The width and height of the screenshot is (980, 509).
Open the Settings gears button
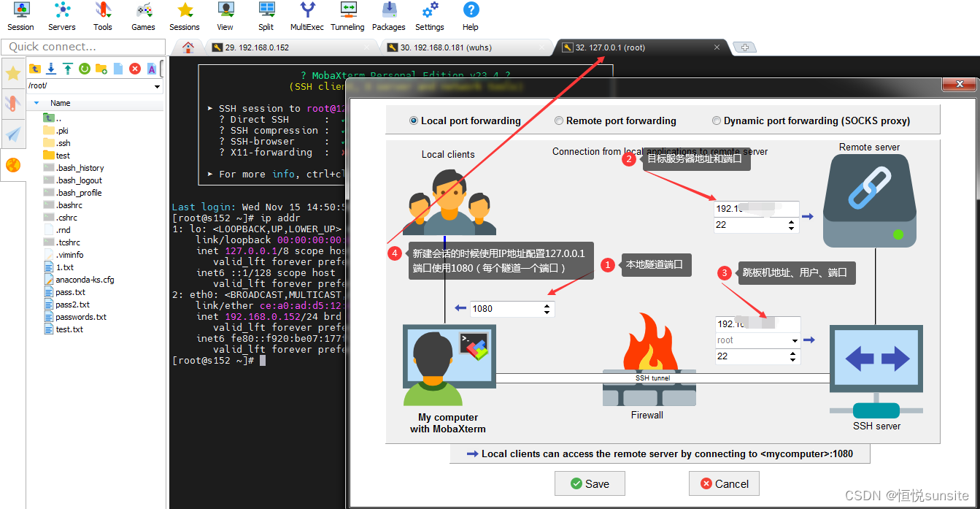pos(430,17)
